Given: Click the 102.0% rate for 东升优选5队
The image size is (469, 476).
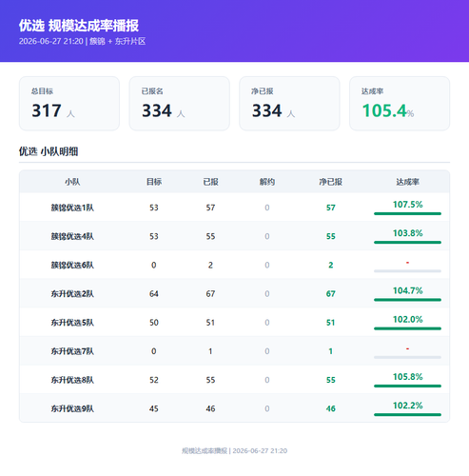Looking at the screenshot, I should 407,319.
